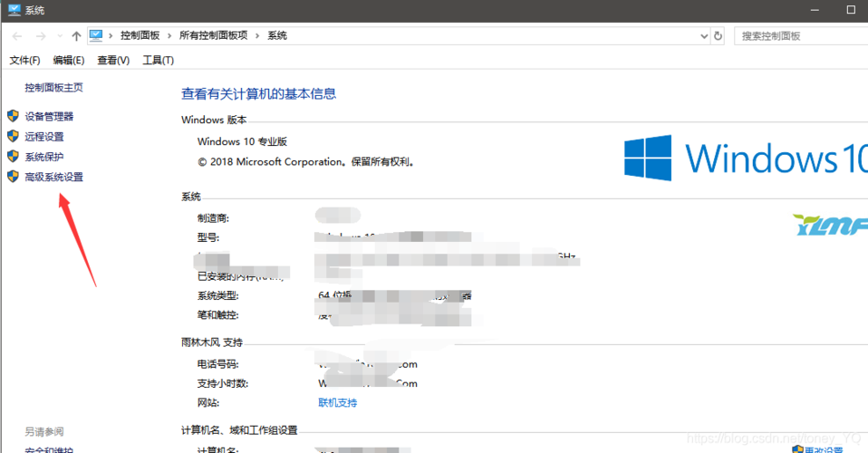Click the computer icon in address bar
The width and height of the screenshot is (868, 453).
(96, 35)
